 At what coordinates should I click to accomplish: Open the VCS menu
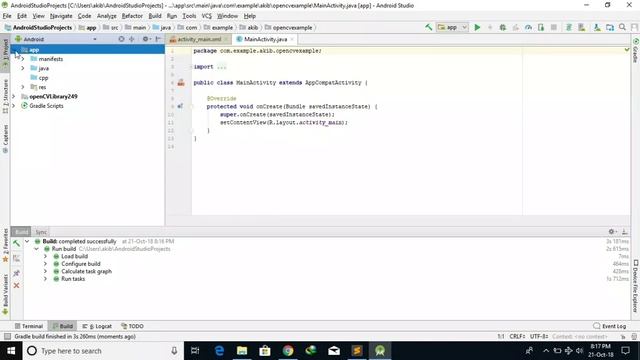pyautogui.click(x=207, y=16)
